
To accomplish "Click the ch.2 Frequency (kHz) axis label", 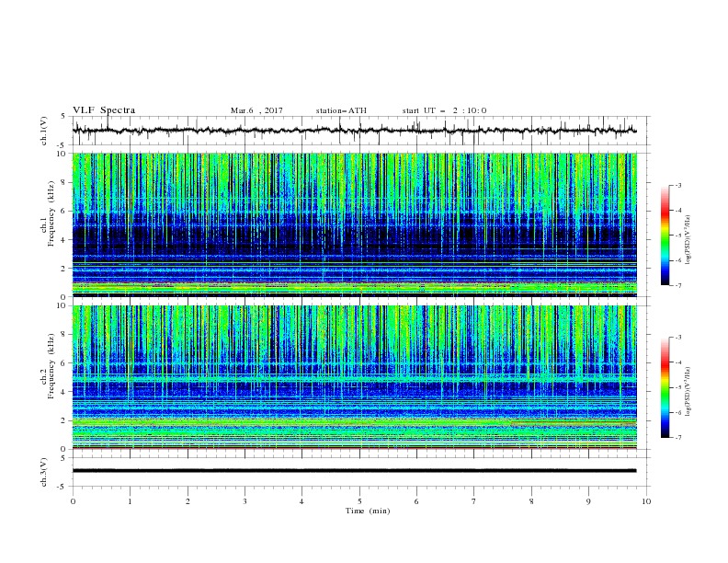I will point(48,366).
